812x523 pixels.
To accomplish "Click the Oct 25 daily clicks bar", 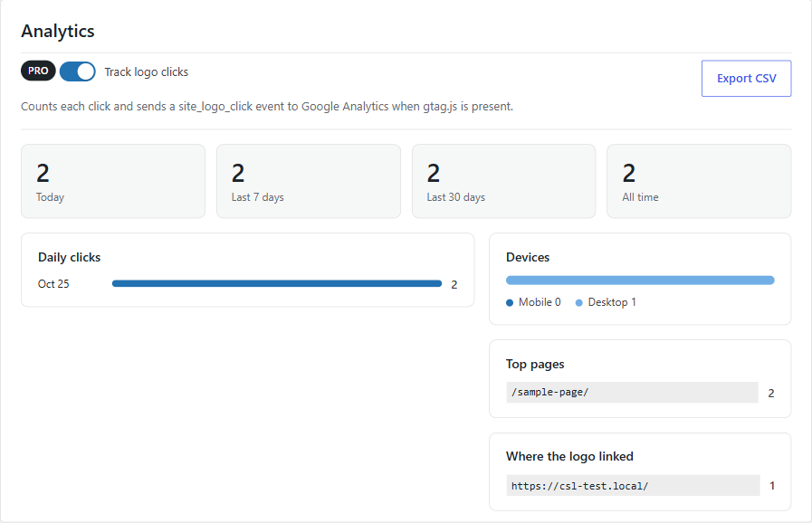I will 277,284.
